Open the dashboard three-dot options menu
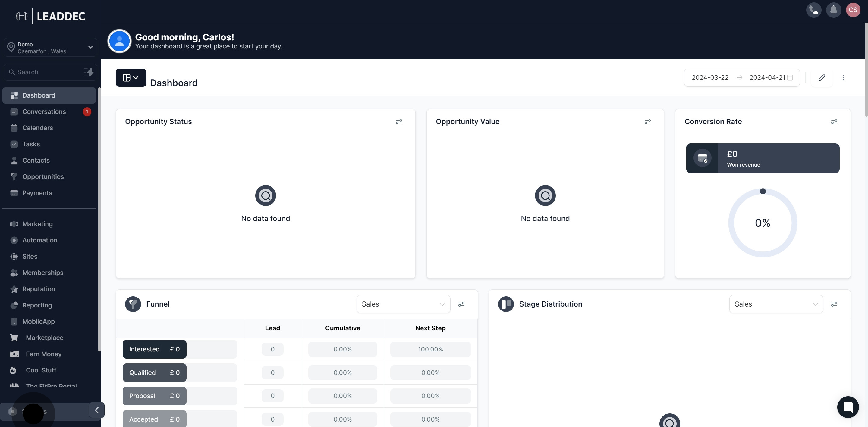The image size is (868, 427). pos(843,77)
